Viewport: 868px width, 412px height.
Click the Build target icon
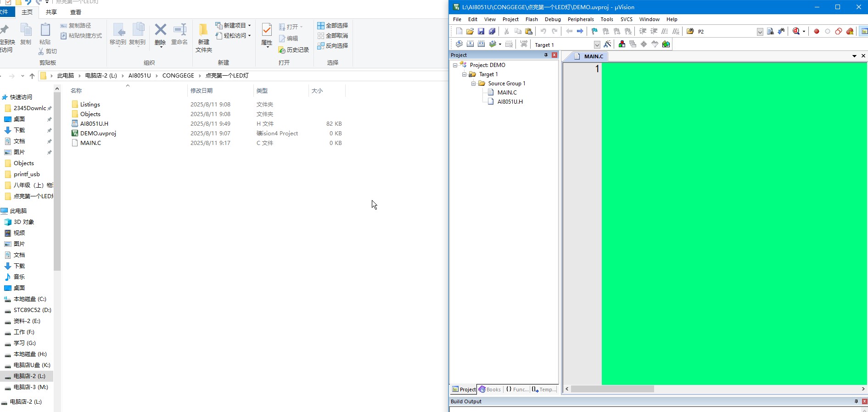coord(470,44)
